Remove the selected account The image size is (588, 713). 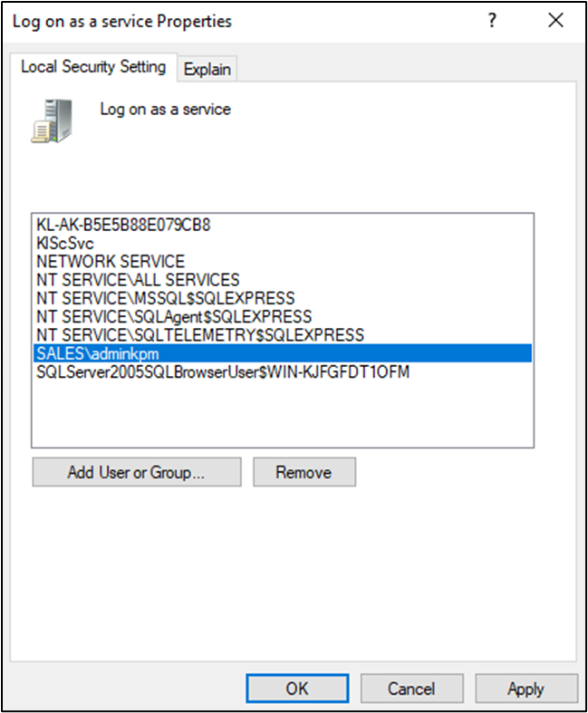pos(304,472)
